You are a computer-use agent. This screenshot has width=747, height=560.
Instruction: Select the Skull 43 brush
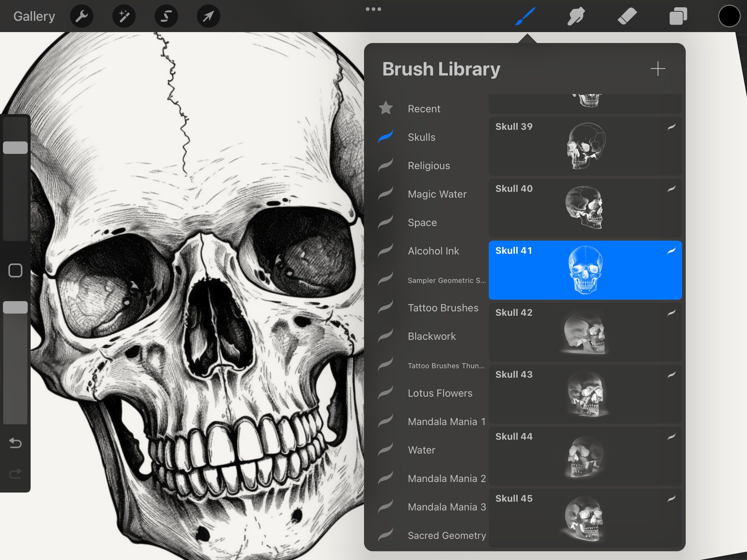[585, 394]
